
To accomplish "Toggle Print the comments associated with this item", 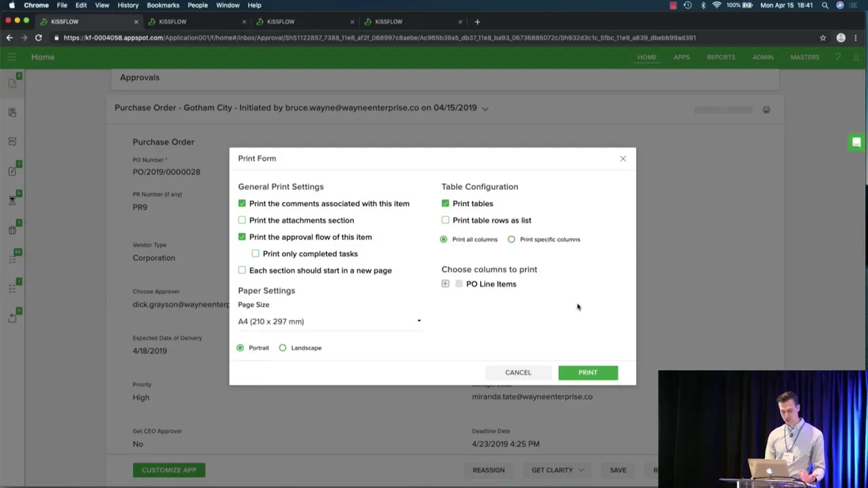I will (x=242, y=203).
